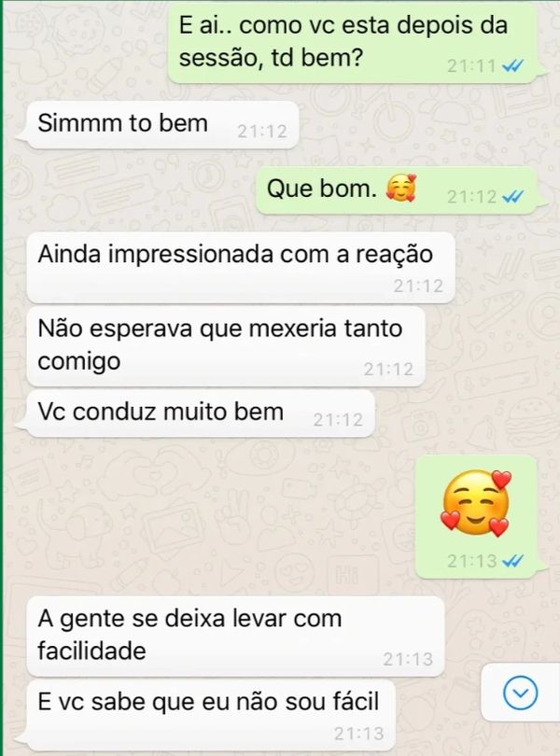Select message 'Ainda impressionada com a reação'

tap(241, 268)
